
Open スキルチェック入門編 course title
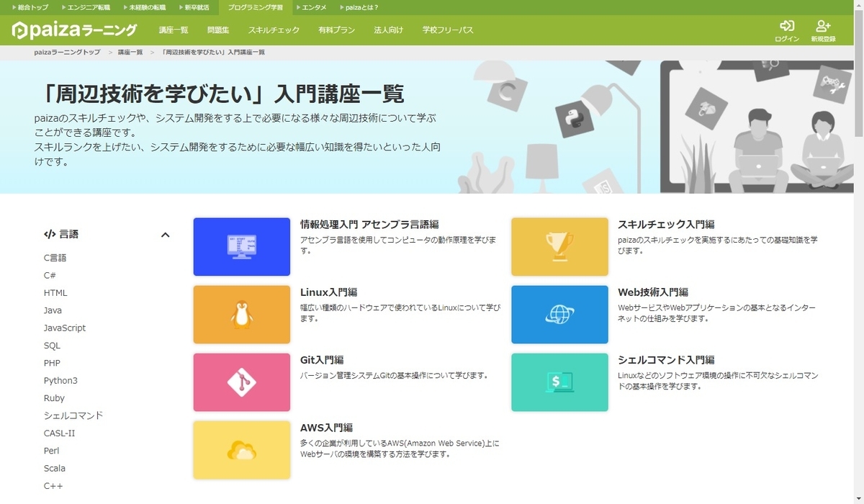[666, 225]
